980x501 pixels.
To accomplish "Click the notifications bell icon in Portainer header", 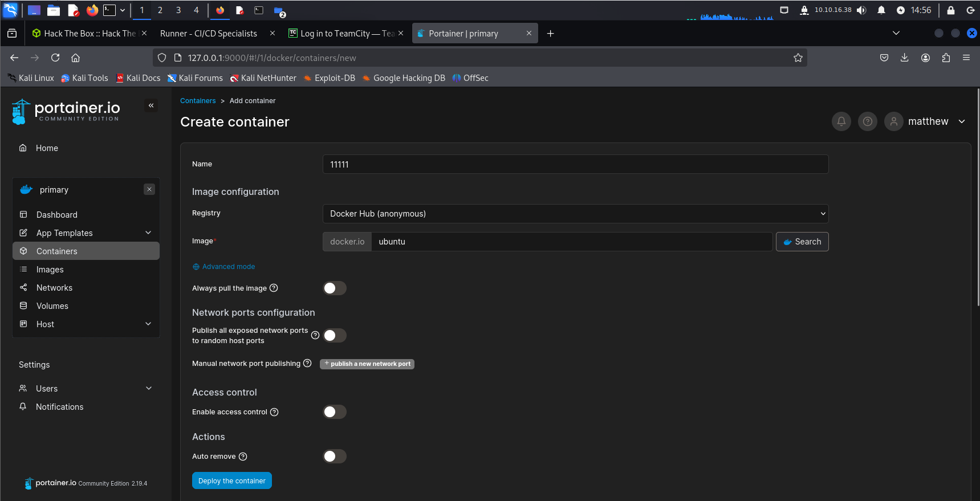I will [841, 121].
